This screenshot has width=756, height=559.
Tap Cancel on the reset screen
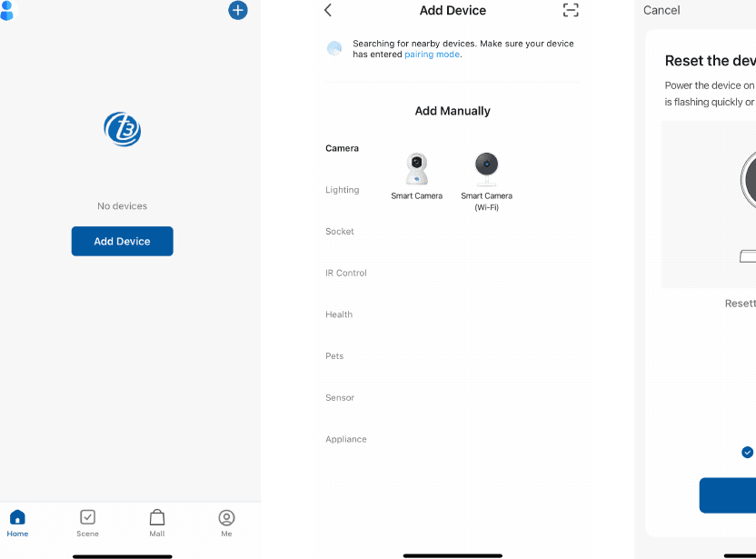coord(661,10)
